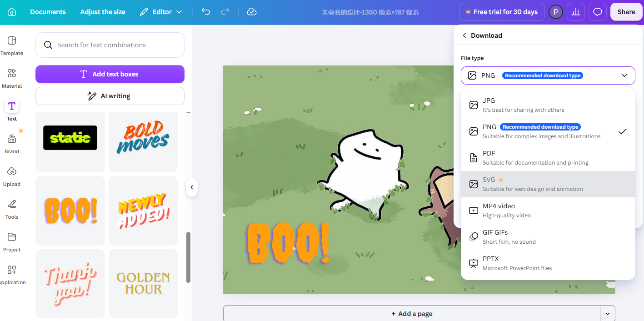
Task: Open the Template sidebar tab
Action: [12, 46]
